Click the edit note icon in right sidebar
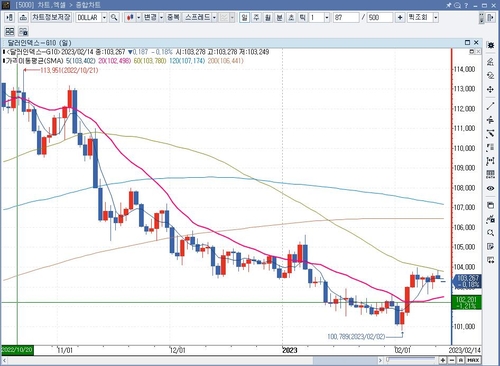The height and width of the screenshot is (366, 500). pyautogui.click(x=490, y=247)
